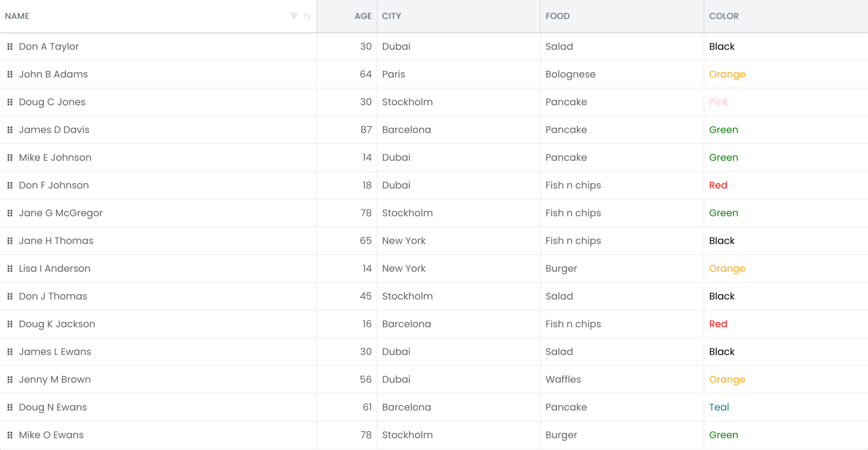Viewport: 868px width, 450px height.
Task: Select the James D Davis name cell
Action: [x=54, y=130]
